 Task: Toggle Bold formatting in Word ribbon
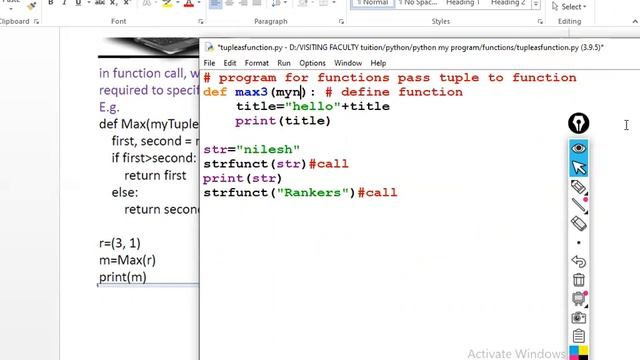[x=51, y=3]
